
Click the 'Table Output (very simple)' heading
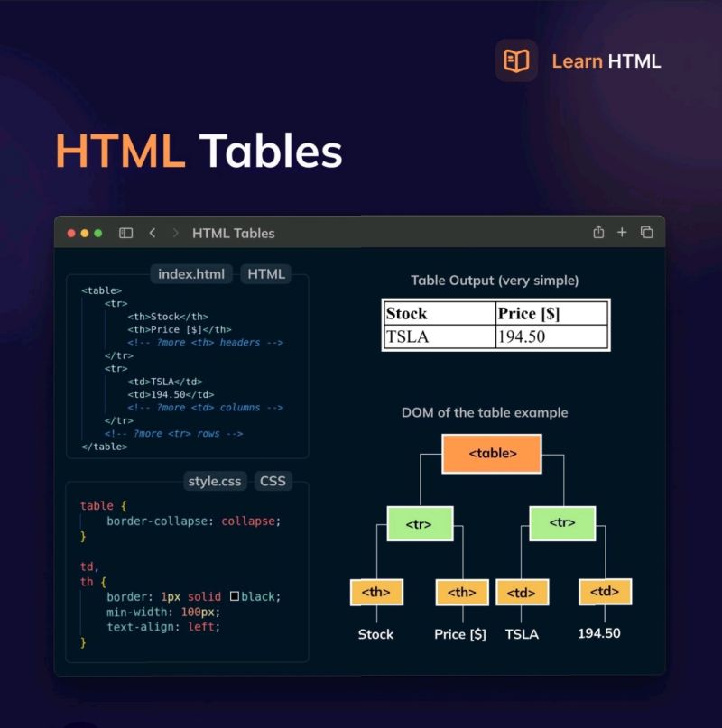tap(495, 281)
